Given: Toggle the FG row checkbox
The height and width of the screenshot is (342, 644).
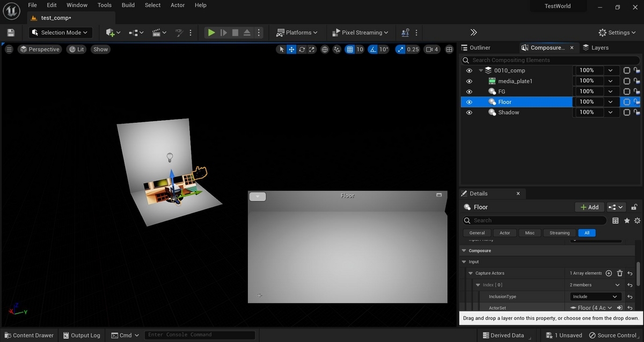Looking at the screenshot, I should pyautogui.click(x=626, y=92).
